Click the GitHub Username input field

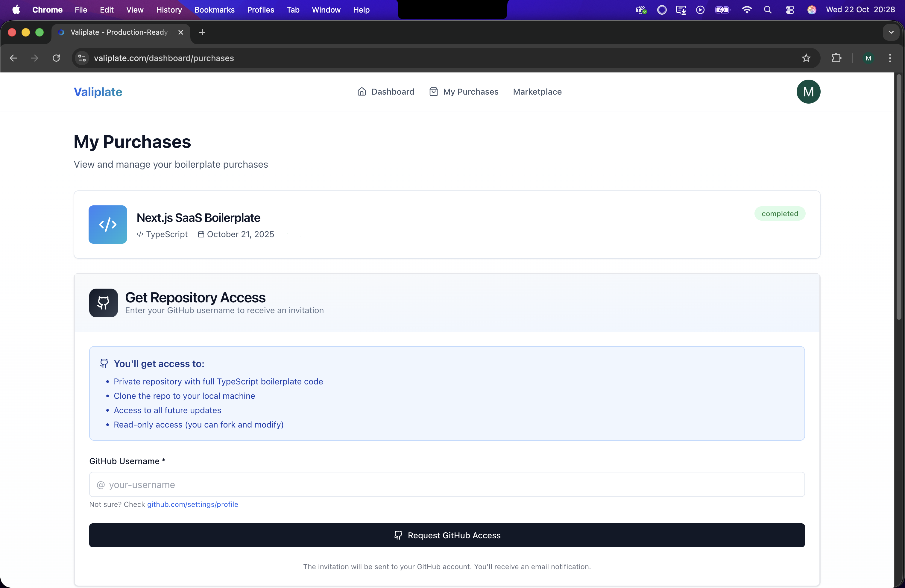tap(447, 484)
